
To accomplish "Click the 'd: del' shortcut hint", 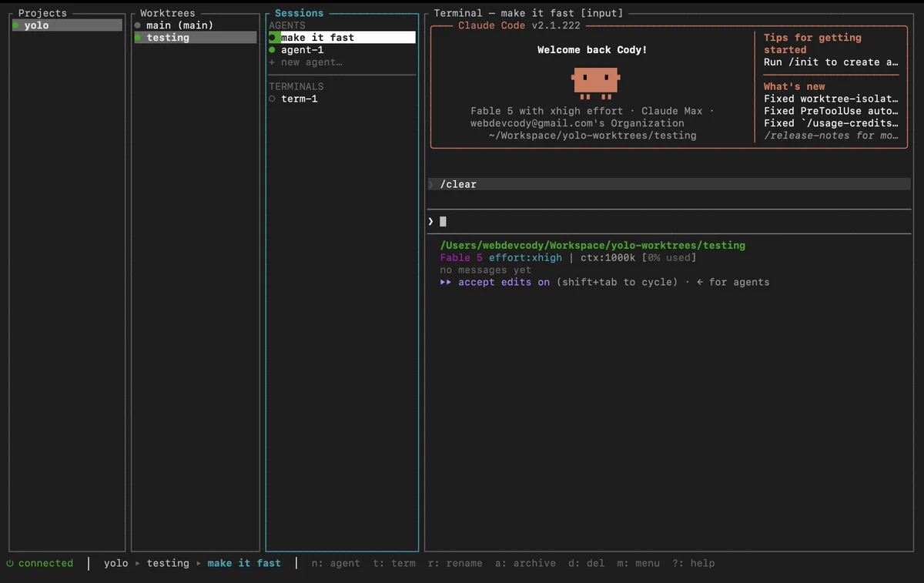I will [x=586, y=564].
